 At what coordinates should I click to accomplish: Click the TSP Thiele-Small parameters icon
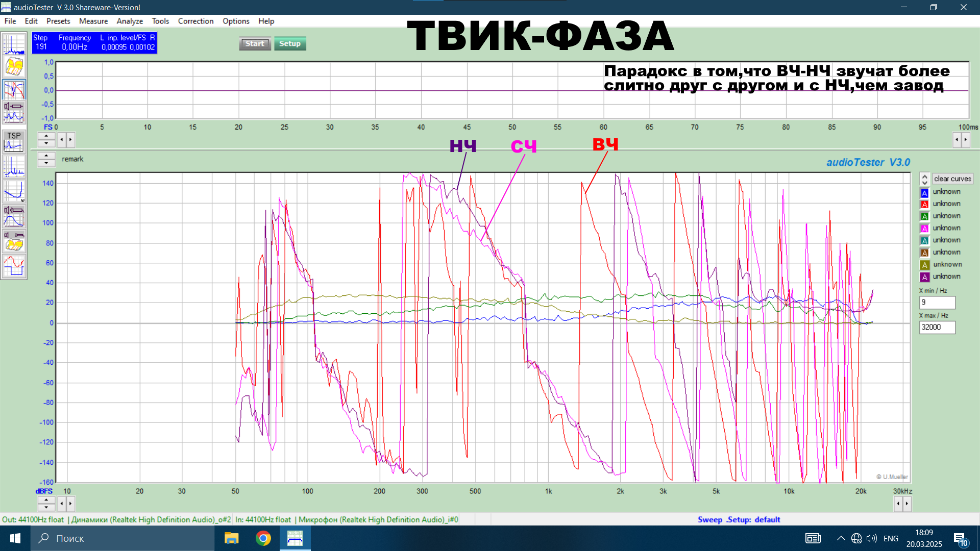point(14,141)
